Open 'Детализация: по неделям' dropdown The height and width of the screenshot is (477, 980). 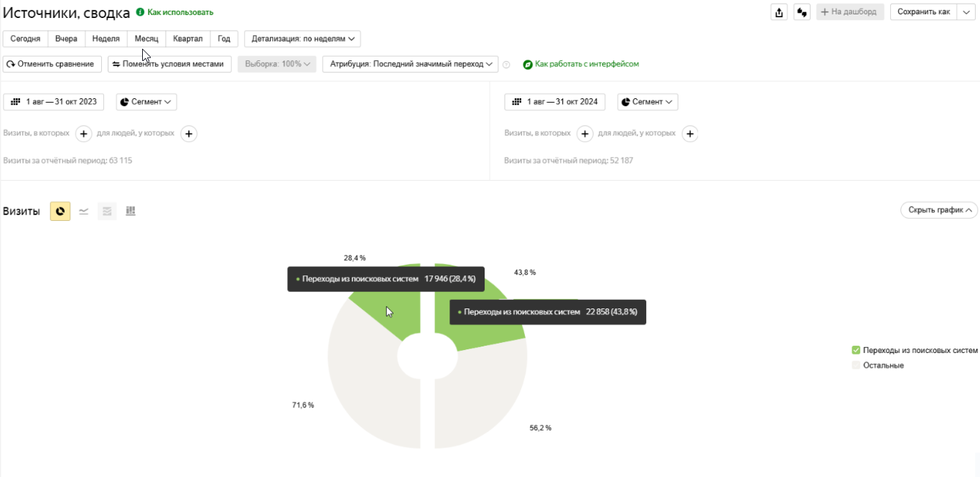click(302, 39)
